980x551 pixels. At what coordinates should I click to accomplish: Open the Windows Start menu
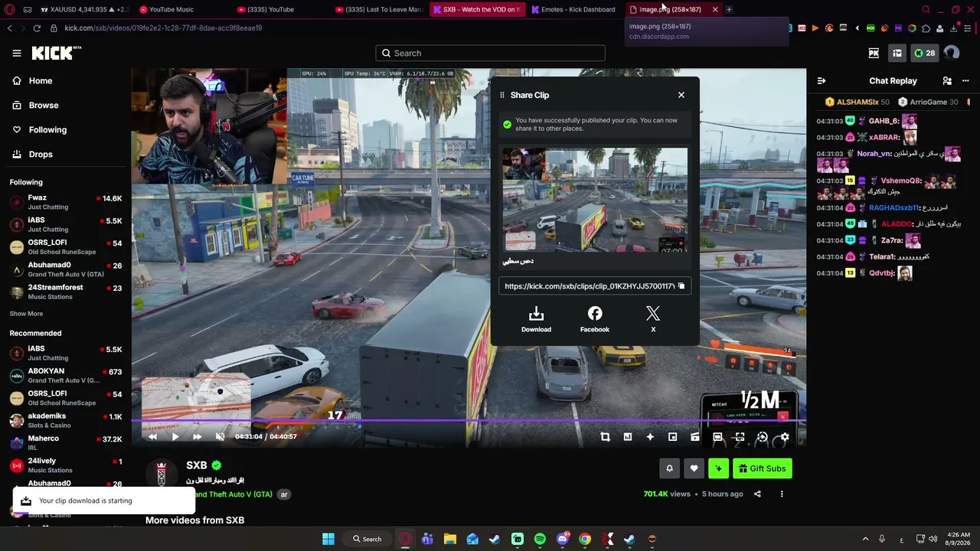tap(328, 539)
